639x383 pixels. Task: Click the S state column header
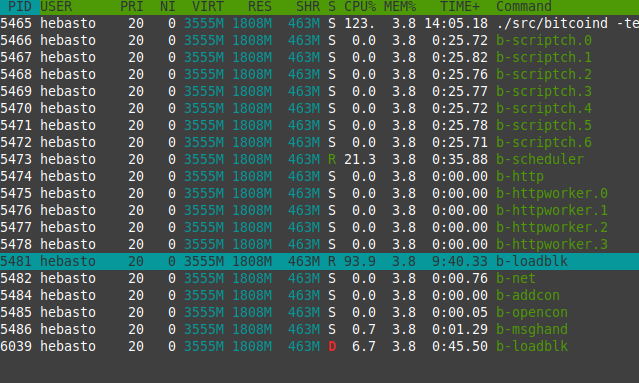tap(332, 7)
